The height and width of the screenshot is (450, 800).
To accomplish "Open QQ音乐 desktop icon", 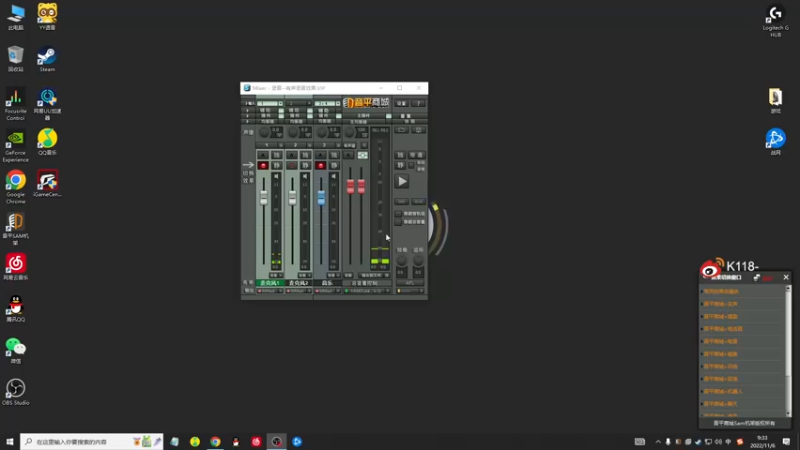I will tap(47, 142).
